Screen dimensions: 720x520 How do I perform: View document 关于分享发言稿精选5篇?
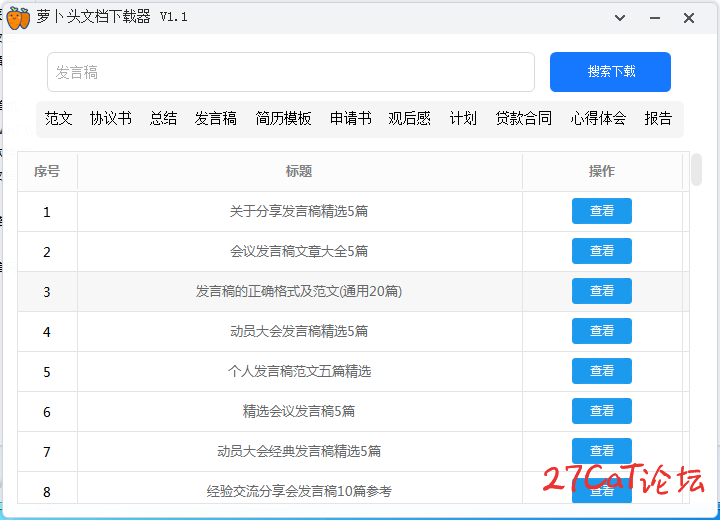pyautogui.click(x=602, y=211)
